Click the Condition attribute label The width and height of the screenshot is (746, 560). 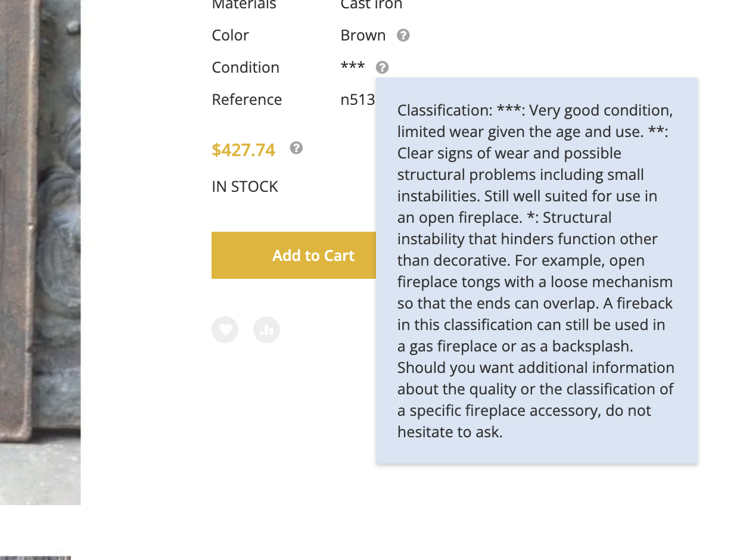245,67
